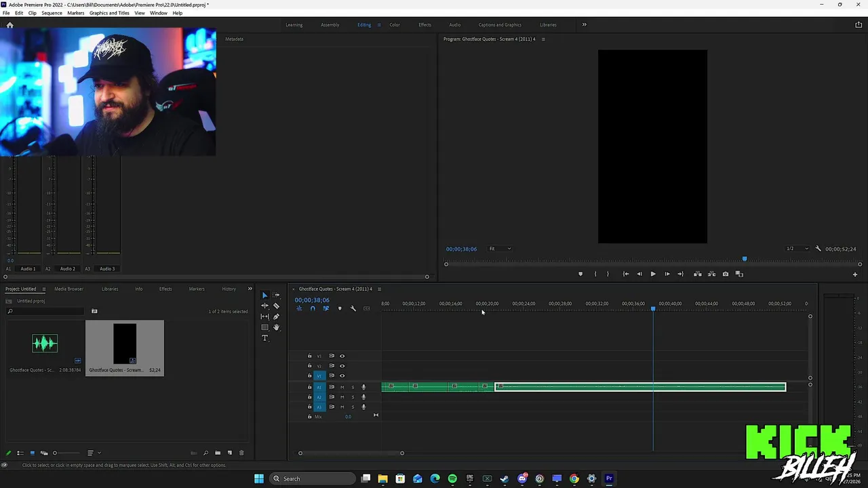Click Program monitor playhead marker
This screenshot has height=488, width=868.
(x=744, y=259)
